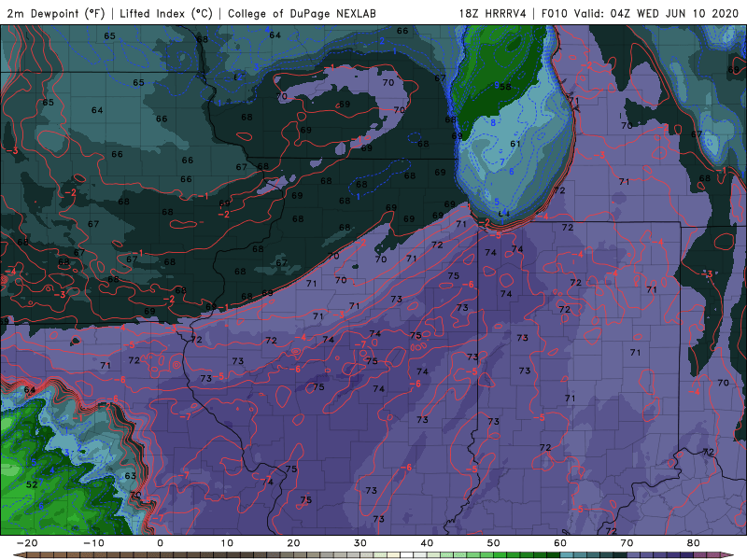Viewport: 747px width, 560px height.
Task: Click the 80 label on the color scale
Action: coord(694,543)
